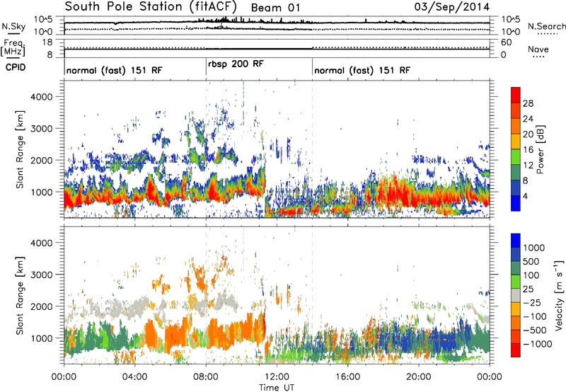Click the 'South Pole Station (fitACF)' title
This screenshot has width=566, height=392.
(151, 6)
